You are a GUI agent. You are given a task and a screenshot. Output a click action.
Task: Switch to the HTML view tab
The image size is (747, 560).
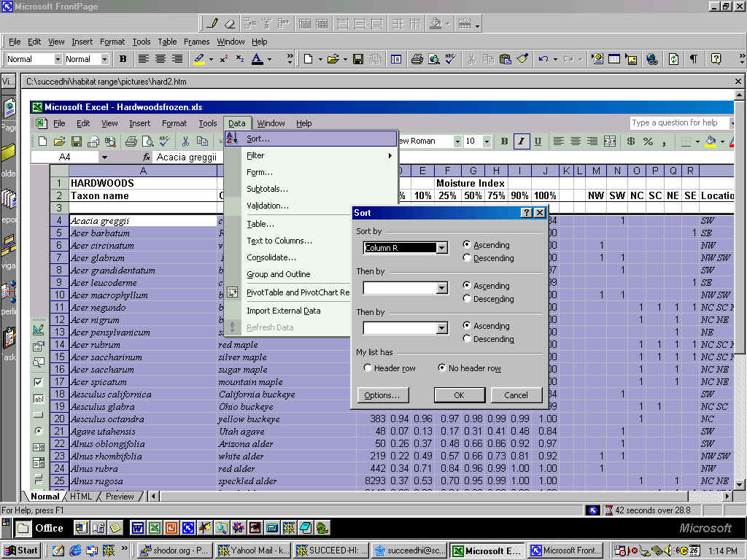81,497
